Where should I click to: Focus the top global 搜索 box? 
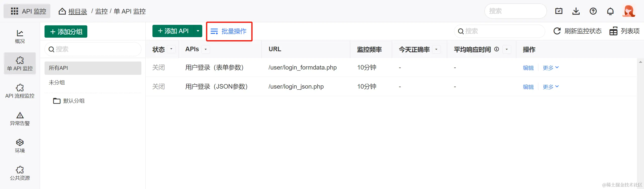515,11
